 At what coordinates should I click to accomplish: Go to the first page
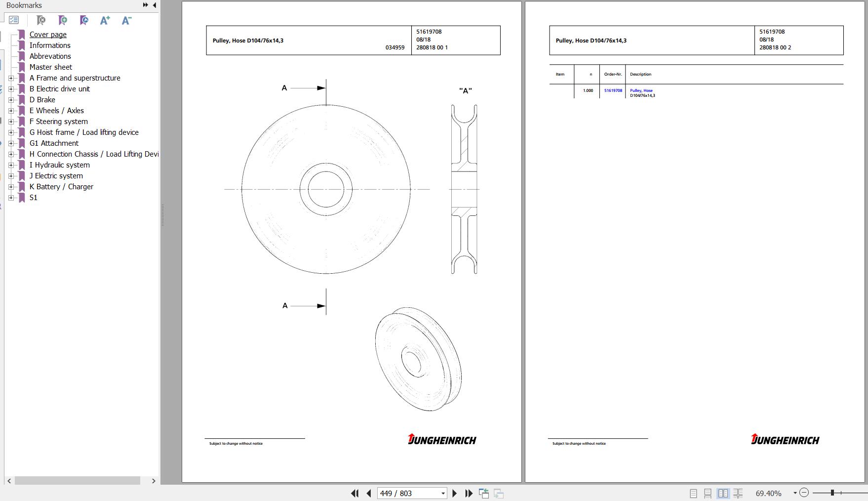(x=355, y=493)
